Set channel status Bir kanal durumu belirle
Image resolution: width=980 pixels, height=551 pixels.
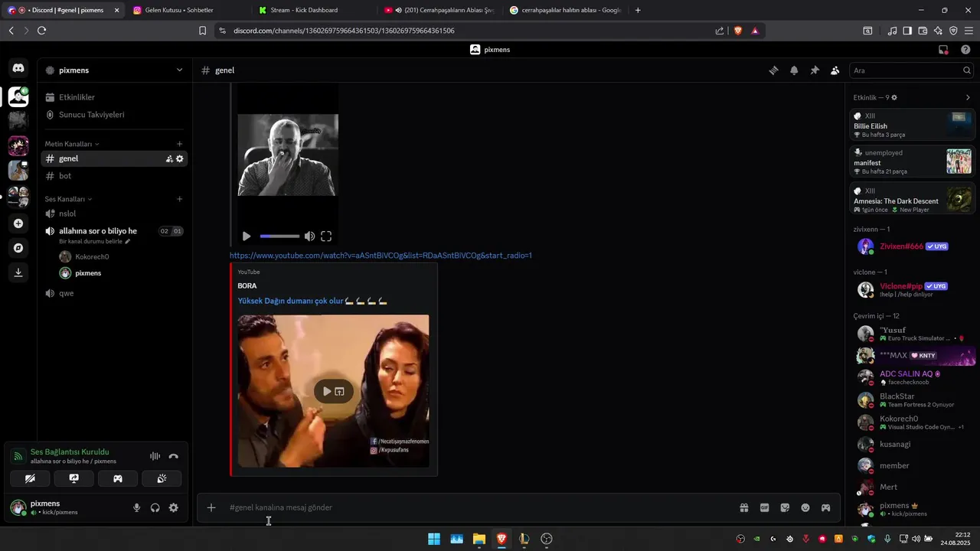pos(95,241)
